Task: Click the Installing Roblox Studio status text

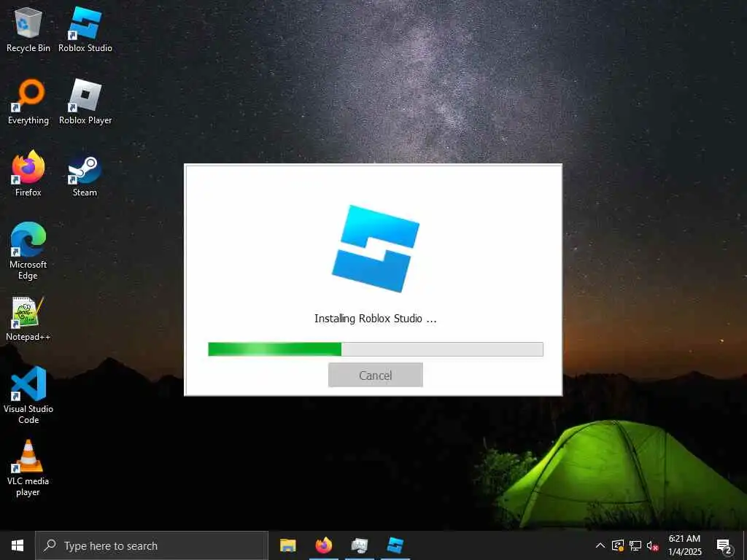Action: pos(376,319)
